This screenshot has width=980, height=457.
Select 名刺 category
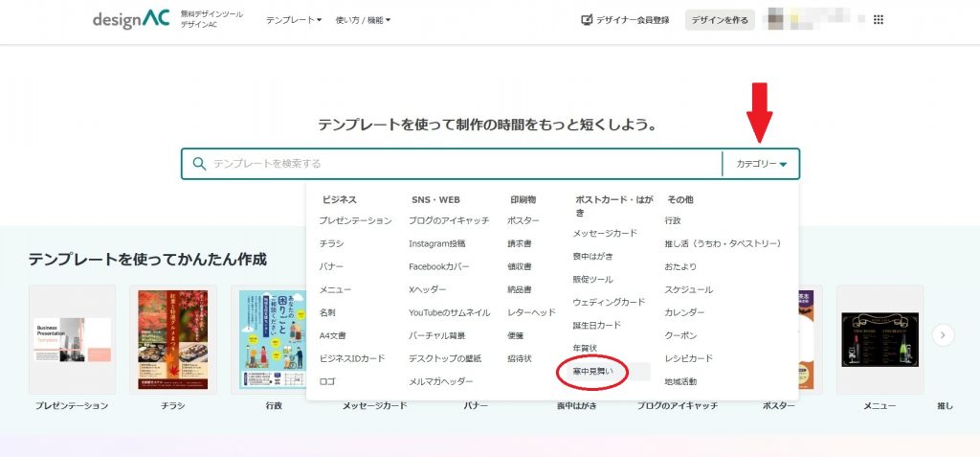coord(327,312)
